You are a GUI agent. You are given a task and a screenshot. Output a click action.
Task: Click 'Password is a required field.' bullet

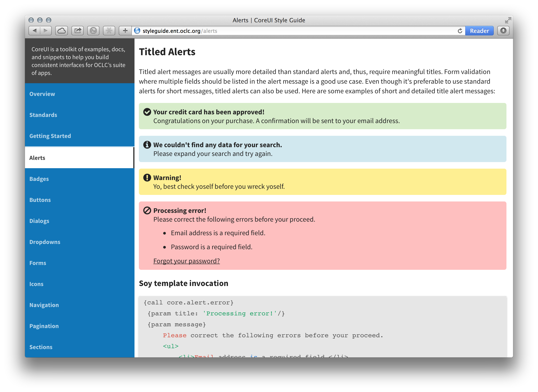(x=212, y=247)
